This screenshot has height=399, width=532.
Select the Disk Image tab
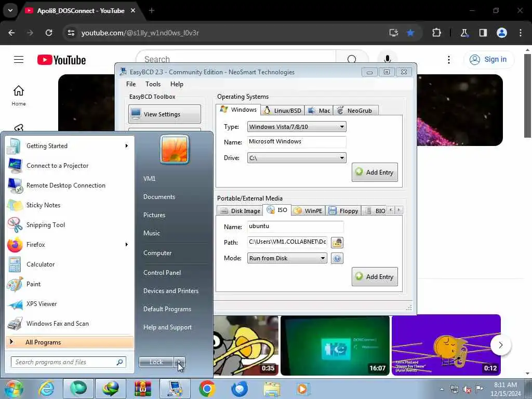coord(240,211)
